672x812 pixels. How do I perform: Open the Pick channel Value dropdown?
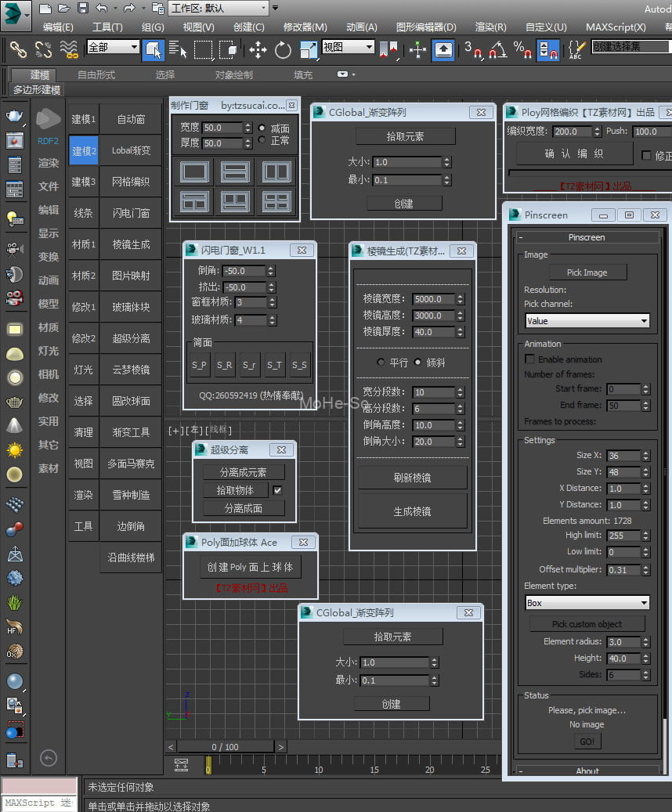587,321
